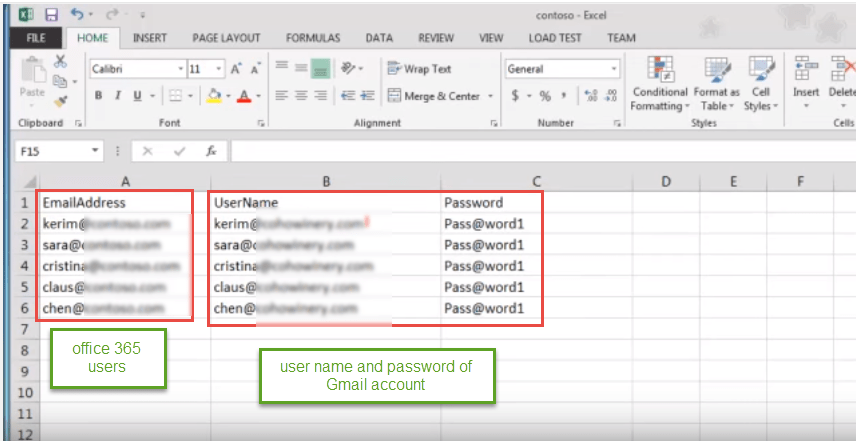Open Number group dialog launcher
This screenshot has width=856, height=441.
(617, 124)
